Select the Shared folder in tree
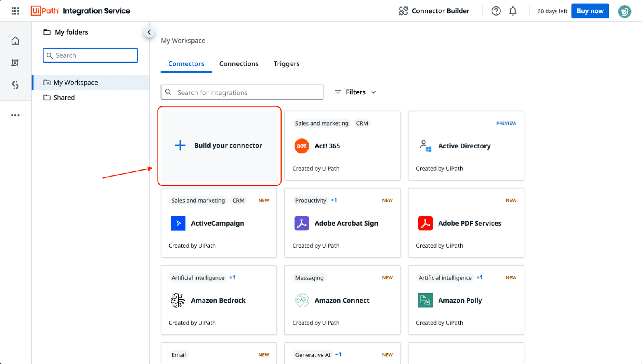Screen dimensions: 642x364 coord(64,98)
